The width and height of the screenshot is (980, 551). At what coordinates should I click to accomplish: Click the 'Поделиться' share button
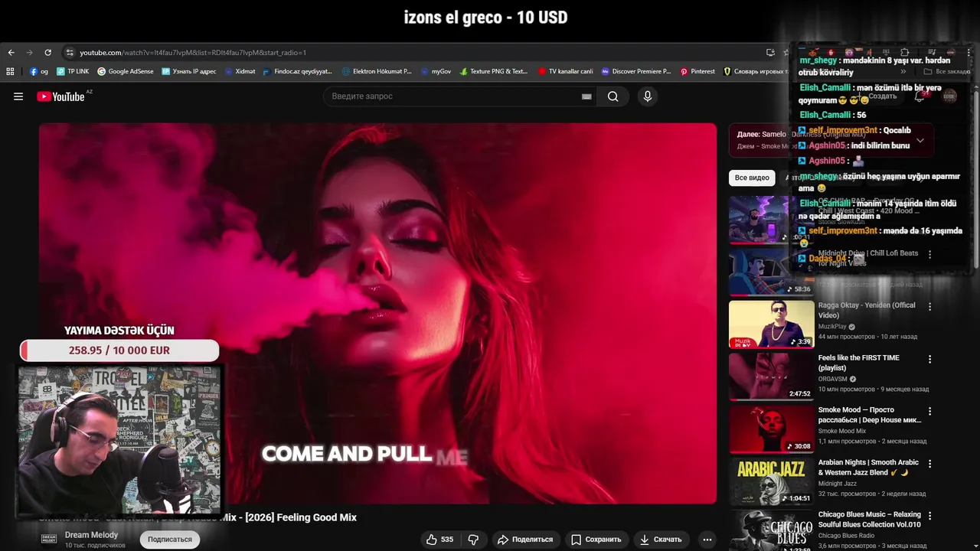pos(525,540)
